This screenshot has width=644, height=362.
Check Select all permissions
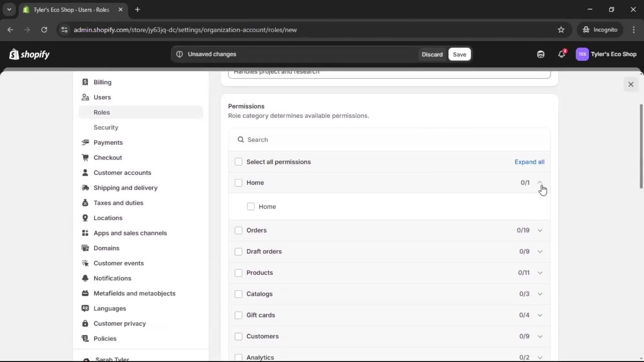tap(238, 162)
